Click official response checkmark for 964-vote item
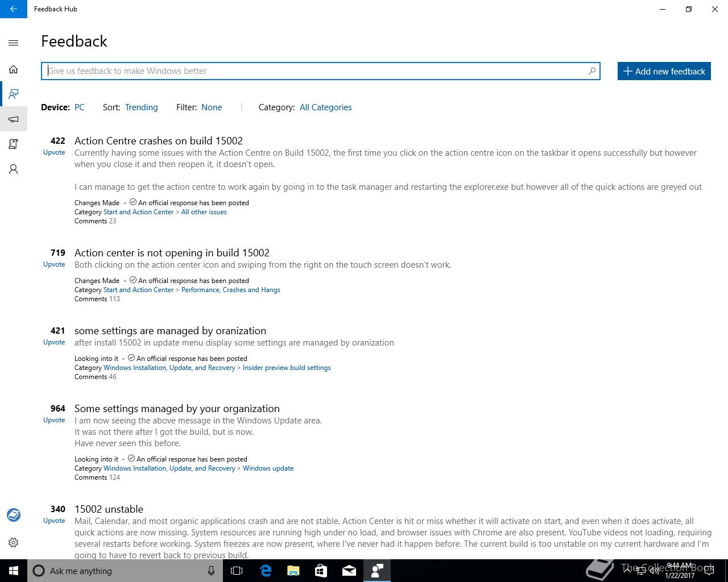 point(131,458)
